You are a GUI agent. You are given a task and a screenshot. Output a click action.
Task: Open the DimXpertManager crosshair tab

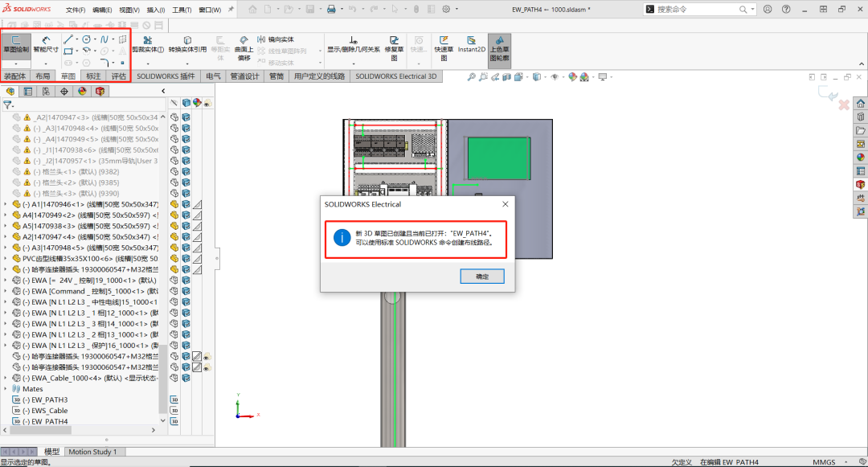coord(64,92)
